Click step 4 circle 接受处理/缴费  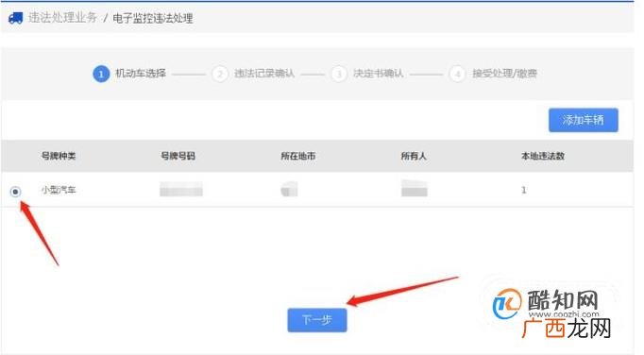pos(457,75)
